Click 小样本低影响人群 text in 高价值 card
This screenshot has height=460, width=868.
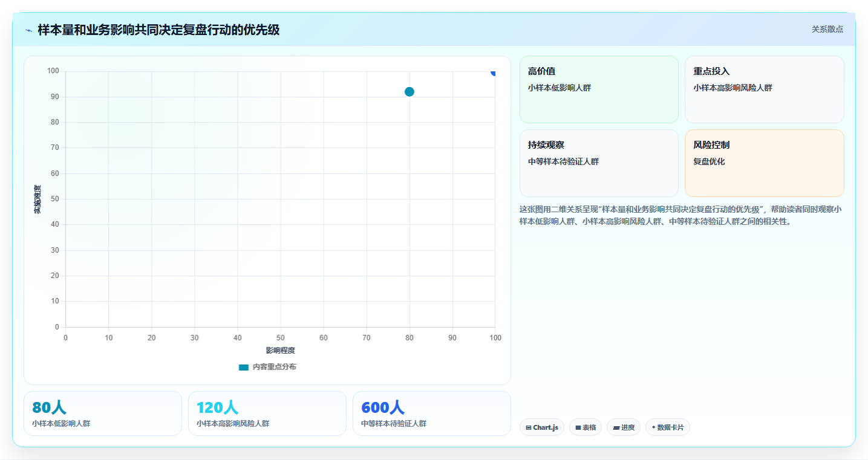point(560,88)
